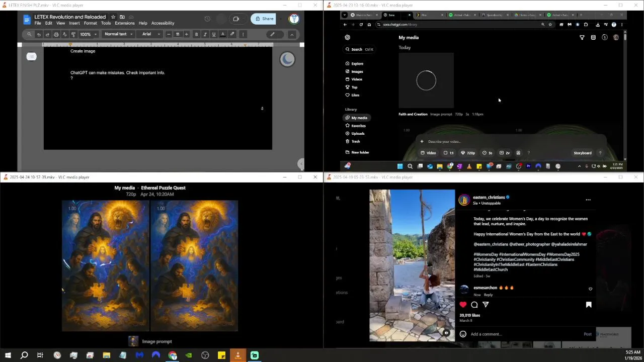
Task: Open Uploads in Sora library
Action: [x=355, y=133]
